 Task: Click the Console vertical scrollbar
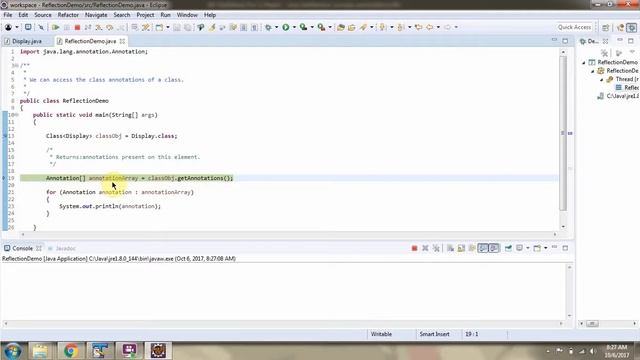tap(570, 291)
